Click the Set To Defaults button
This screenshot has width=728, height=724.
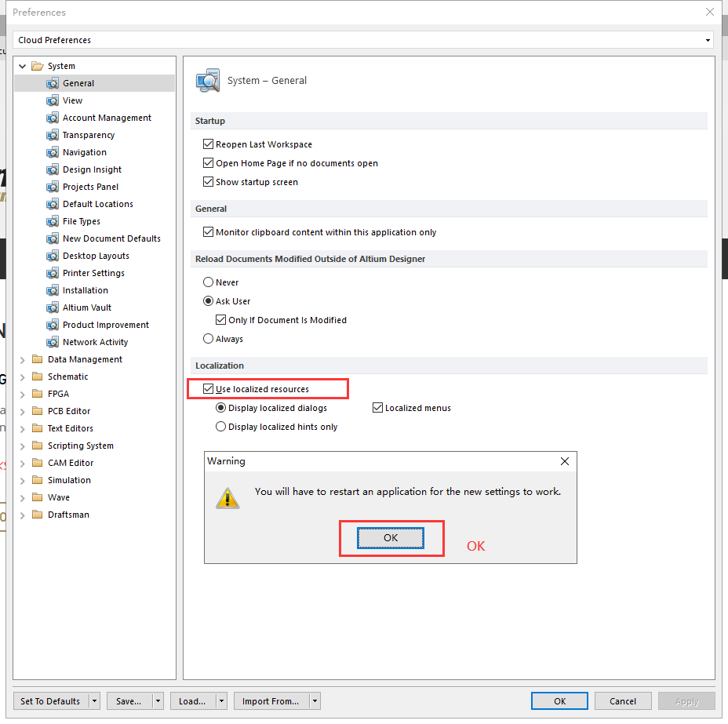tap(51, 700)
